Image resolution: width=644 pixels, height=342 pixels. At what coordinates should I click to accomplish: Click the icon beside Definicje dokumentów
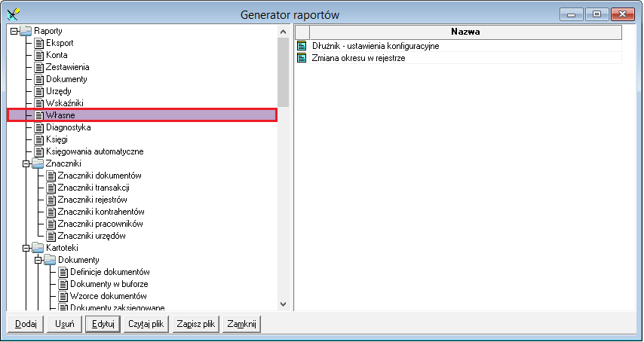tap(63, 272)
